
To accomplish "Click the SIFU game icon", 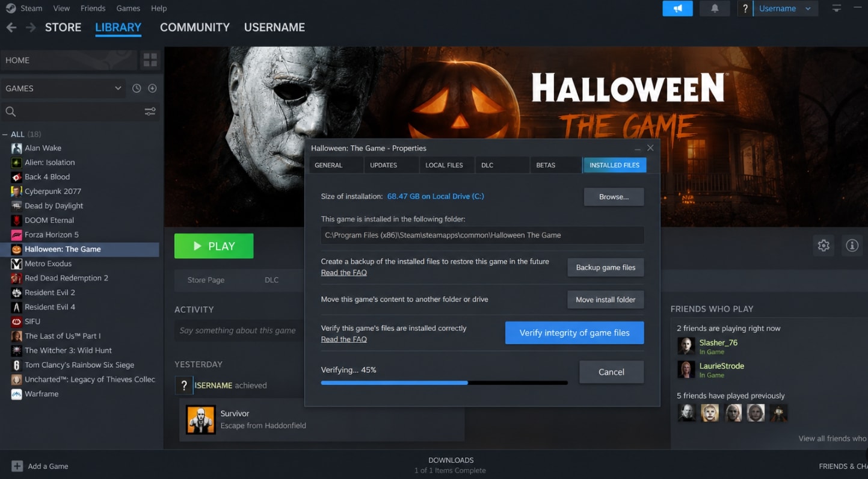I will [16, 321].
